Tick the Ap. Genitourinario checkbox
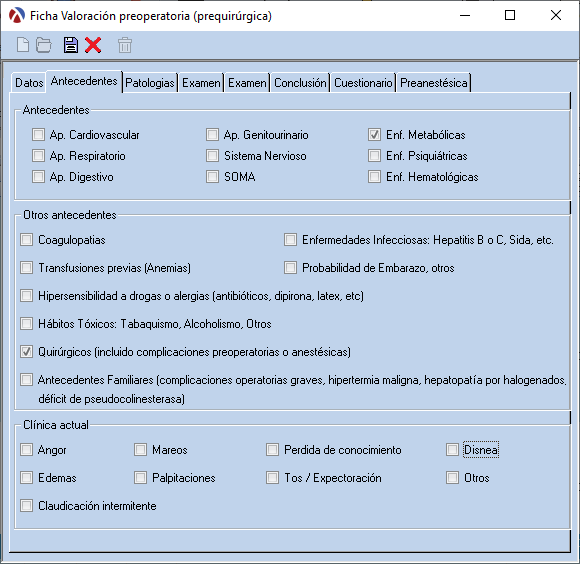 212,135
